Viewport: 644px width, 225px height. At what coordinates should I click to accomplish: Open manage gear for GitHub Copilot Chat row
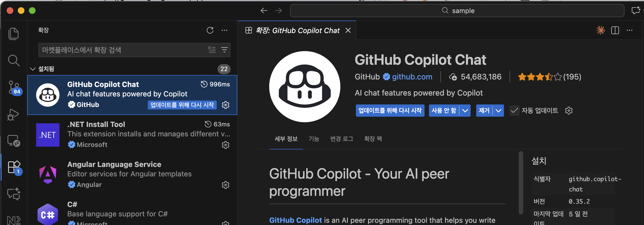point(226,105)
